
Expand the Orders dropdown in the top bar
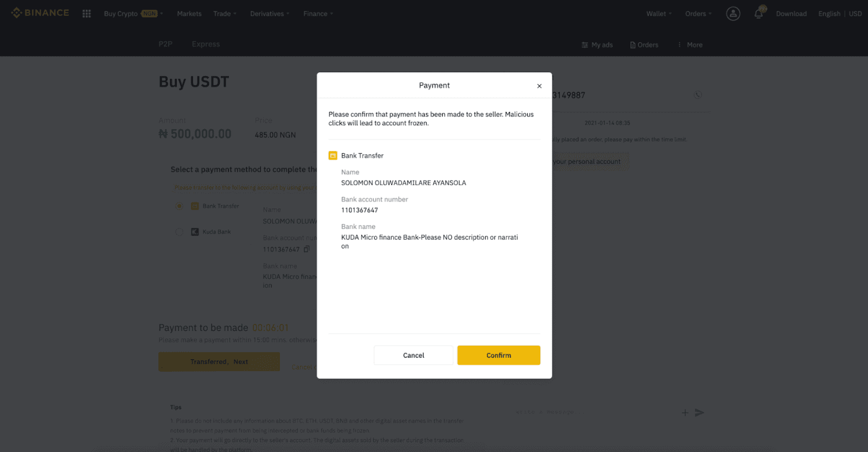(698, 14)
